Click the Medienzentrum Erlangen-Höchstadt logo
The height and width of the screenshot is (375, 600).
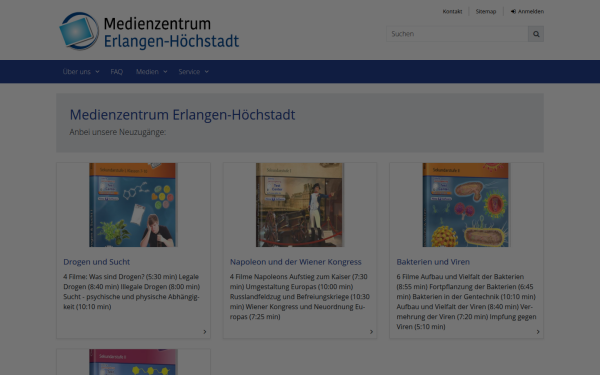(x=149, y=31)
